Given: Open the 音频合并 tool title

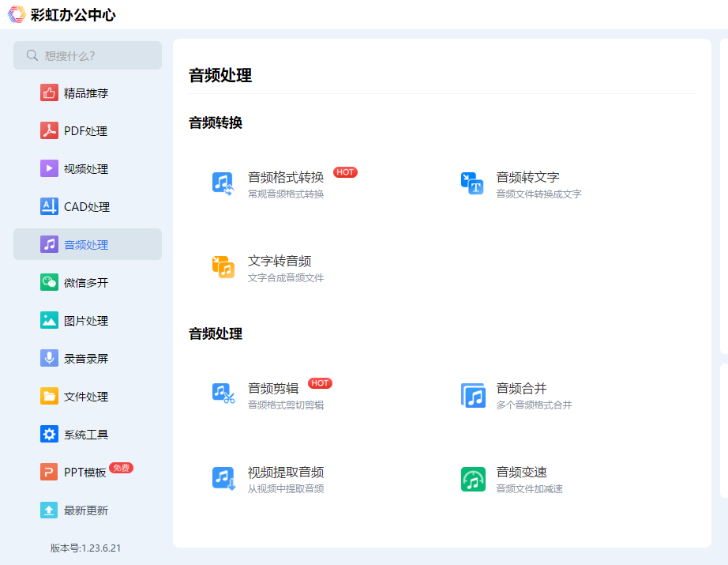Looking at the screenshot, I should pyautogui.click(x=521, y=388).
